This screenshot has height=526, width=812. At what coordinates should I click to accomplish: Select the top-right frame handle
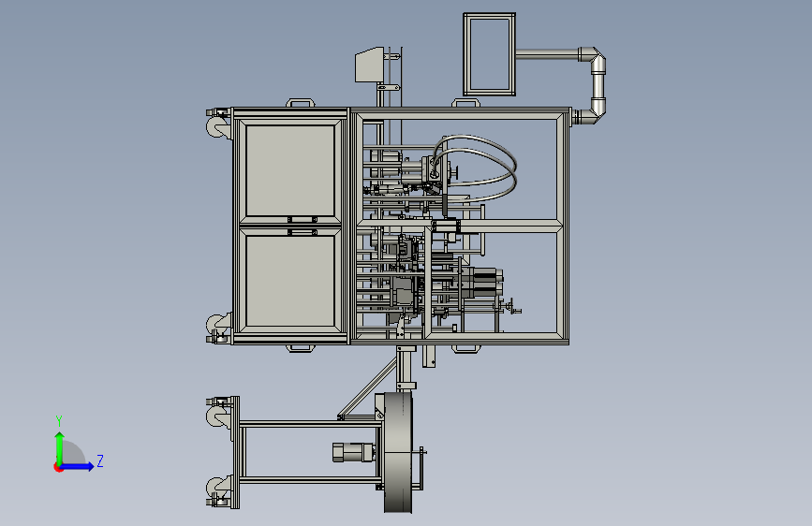[x=465, y=103]
